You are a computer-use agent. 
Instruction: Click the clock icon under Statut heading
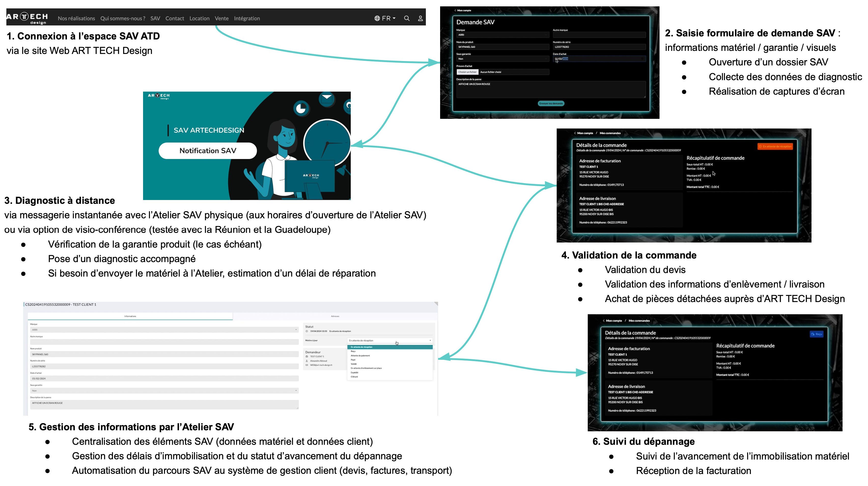click(307, 331)
